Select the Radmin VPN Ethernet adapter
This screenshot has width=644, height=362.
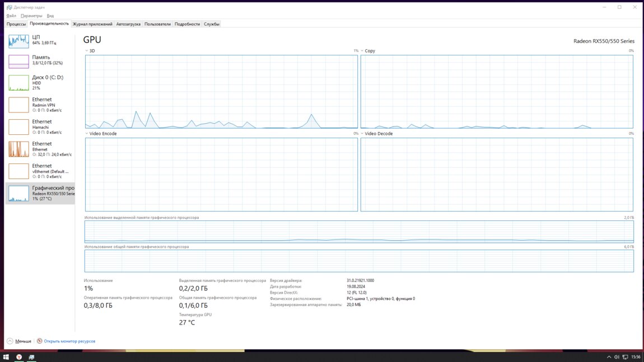(39, 105)
